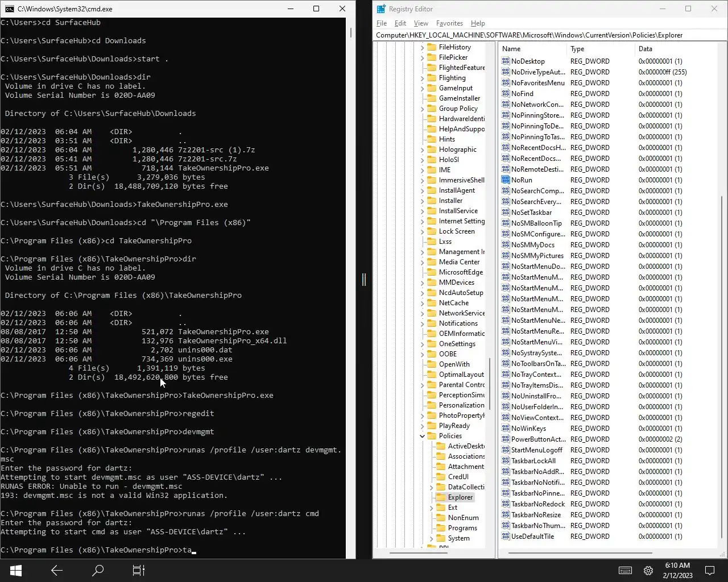Select the ActiveDesktop key under Policies
Screen dimensions: 728x582
pyautogui.click(x=466, y=446)
